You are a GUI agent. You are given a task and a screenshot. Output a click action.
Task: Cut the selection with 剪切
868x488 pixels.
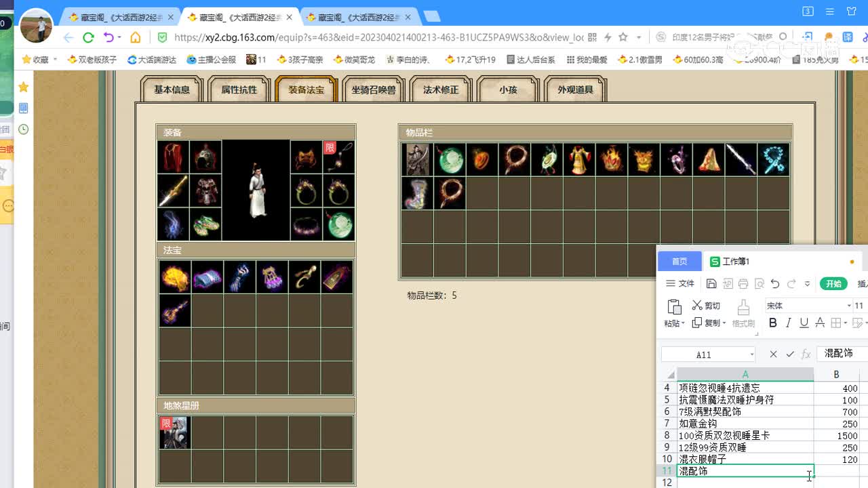tap(706, 306)
